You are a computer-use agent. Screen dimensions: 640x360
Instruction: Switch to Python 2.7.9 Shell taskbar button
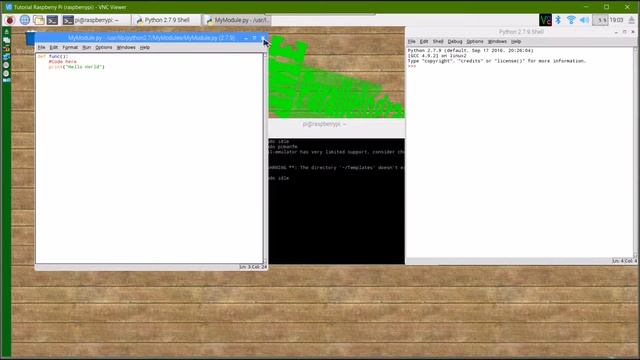(167, 20)
